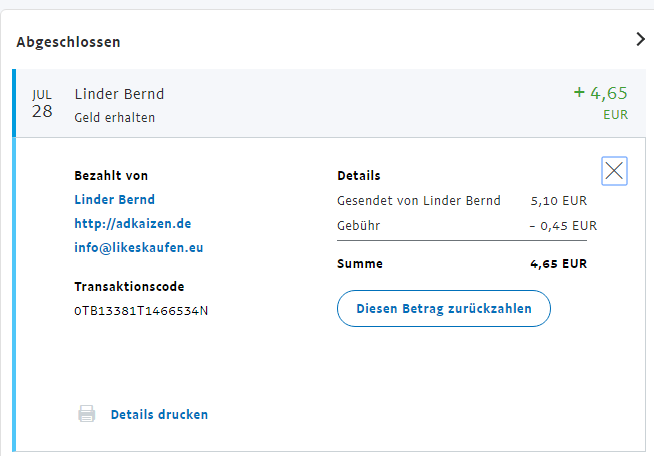The image size is (654, 456).
Task: Expand the Abgeschlossen section arrow
Action: point(641,40)
